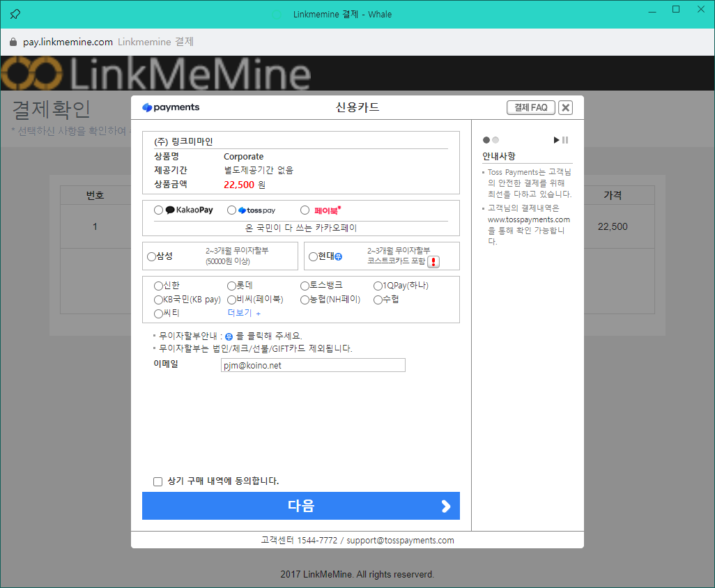Screen dimensions: 715x588
Task: Click the Toss payments logo
Action: click(x=171, y=107)
